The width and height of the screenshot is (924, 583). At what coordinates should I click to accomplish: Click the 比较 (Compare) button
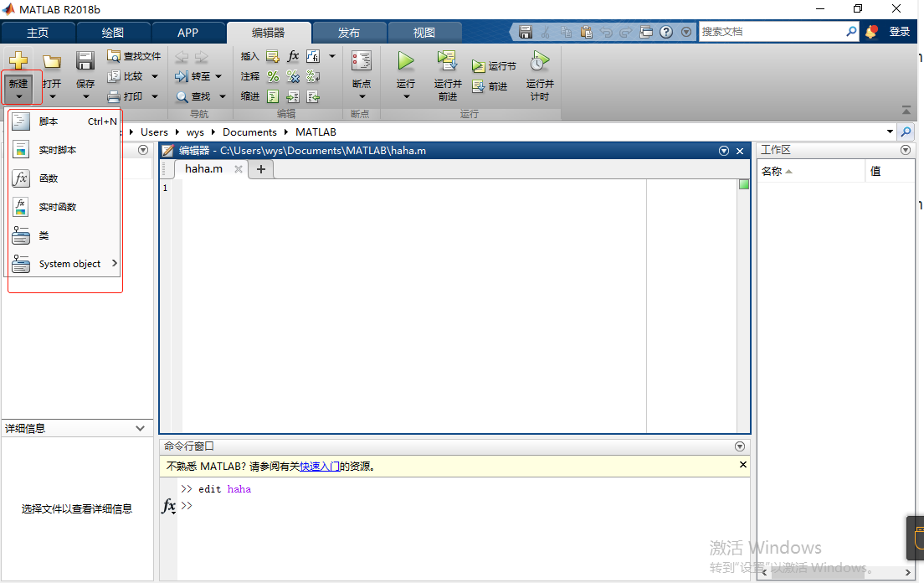point(126,76)
